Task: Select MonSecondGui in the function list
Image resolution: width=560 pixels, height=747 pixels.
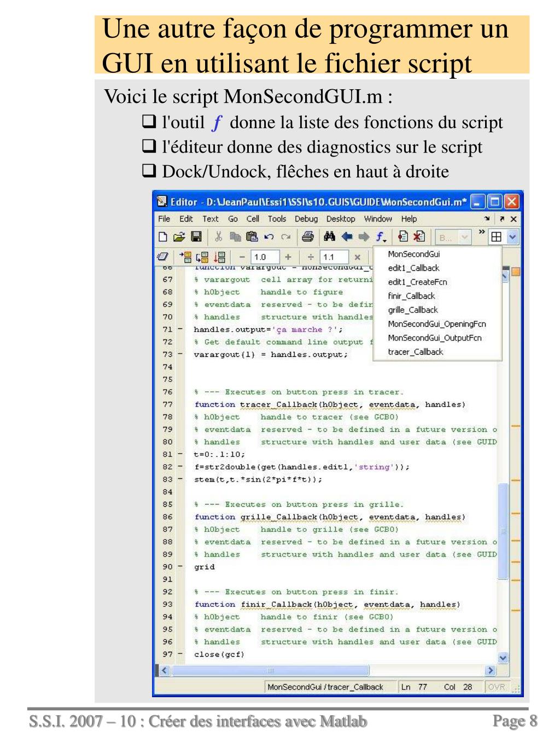Action: [x=414, y=254]
